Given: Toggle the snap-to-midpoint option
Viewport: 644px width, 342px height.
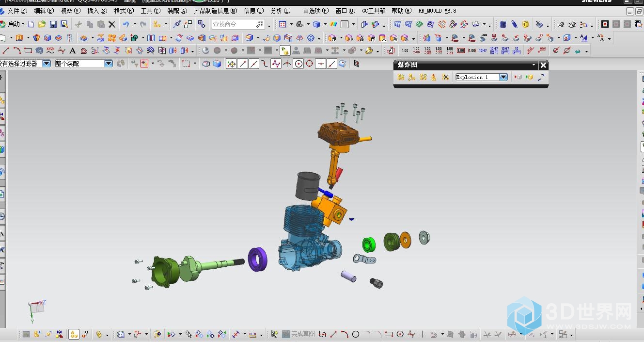Looking at the screenshot, I should [x=254, y=64].
